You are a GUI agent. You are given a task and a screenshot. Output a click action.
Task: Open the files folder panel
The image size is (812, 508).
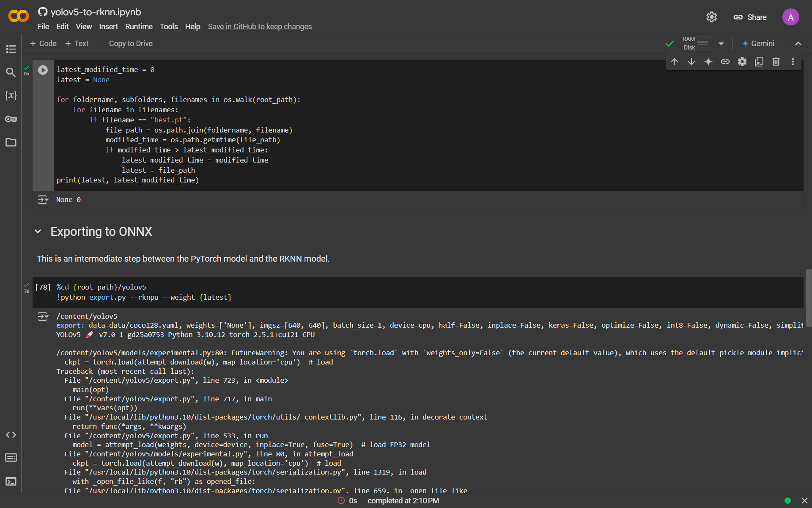pos(11,142)
